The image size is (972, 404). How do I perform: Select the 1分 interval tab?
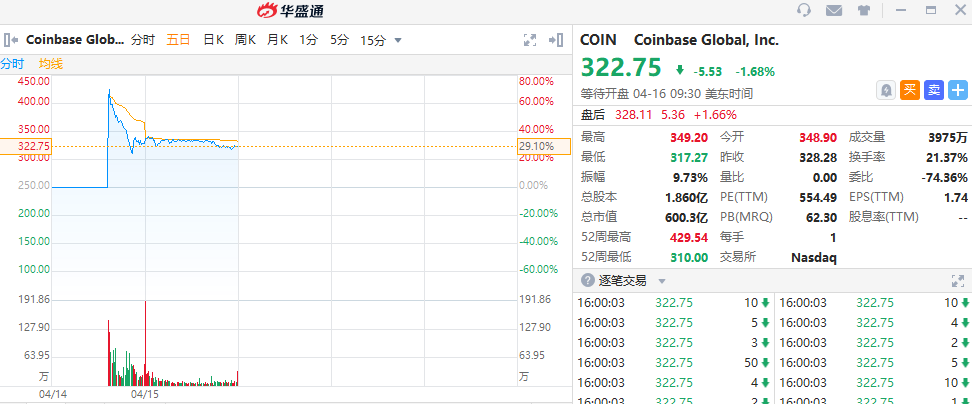tap(308, 40)
